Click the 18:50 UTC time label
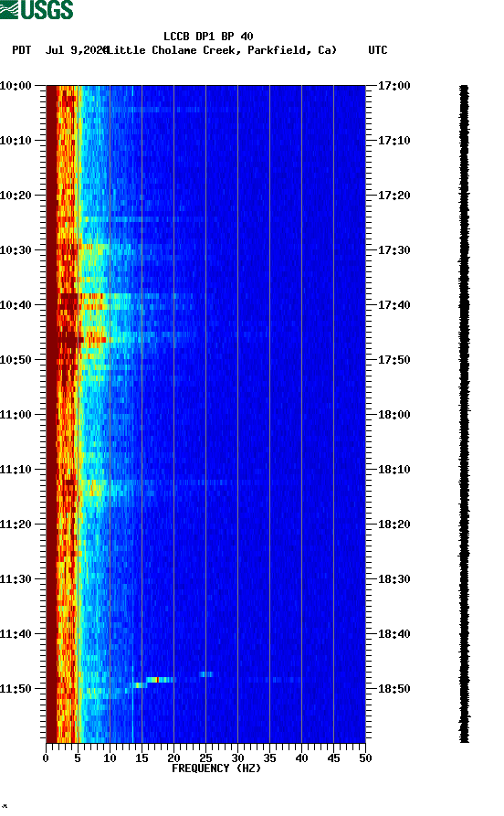 [394, 688]
